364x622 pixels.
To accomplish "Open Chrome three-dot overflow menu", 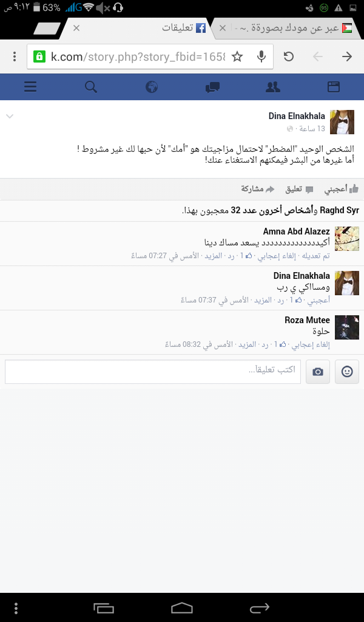I will pyautogui.click(x=15, y=56).
